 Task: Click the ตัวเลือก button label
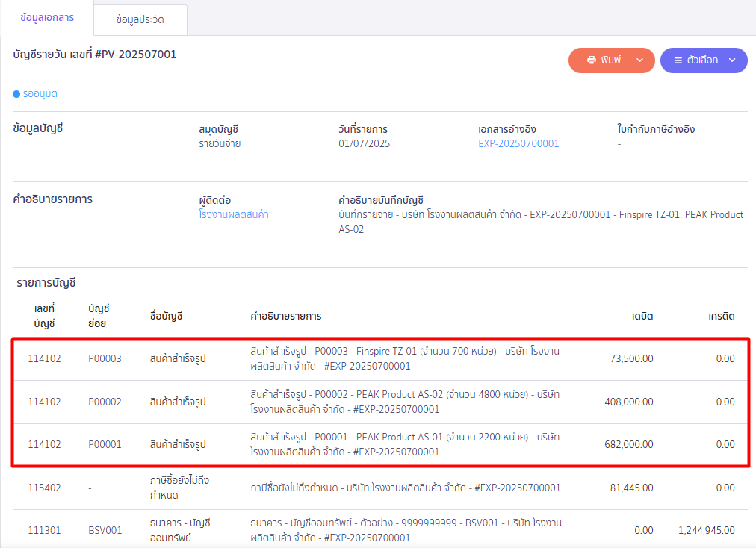click(702, 60)
